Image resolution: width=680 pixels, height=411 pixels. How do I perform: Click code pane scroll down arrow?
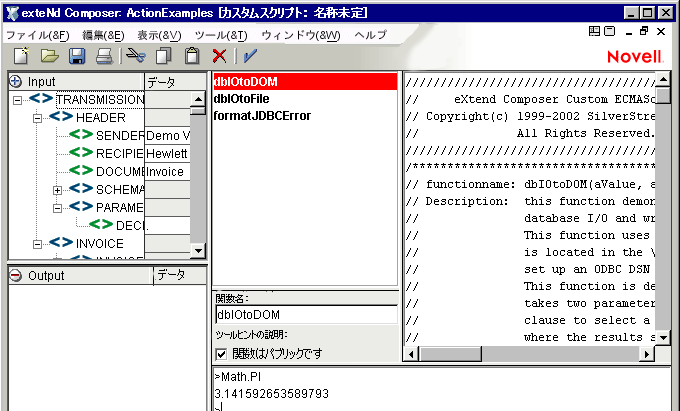click(663, 337)
